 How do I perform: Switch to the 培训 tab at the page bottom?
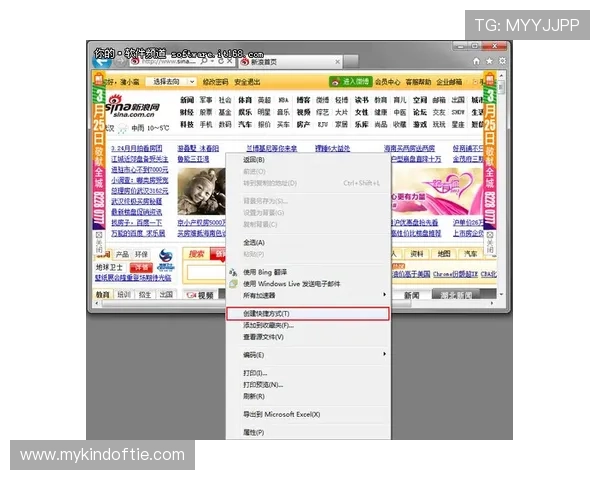[x=124, y=295]
